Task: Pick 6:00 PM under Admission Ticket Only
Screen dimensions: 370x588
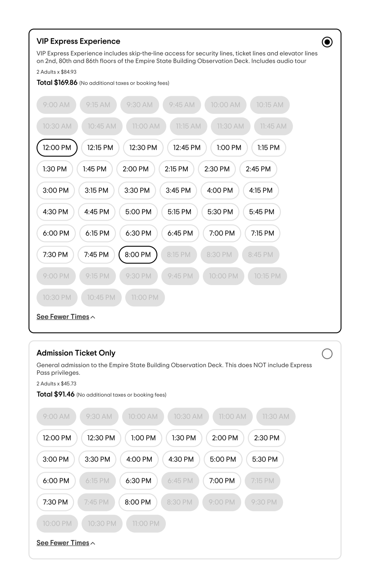Action: click(x=56, y=481)
